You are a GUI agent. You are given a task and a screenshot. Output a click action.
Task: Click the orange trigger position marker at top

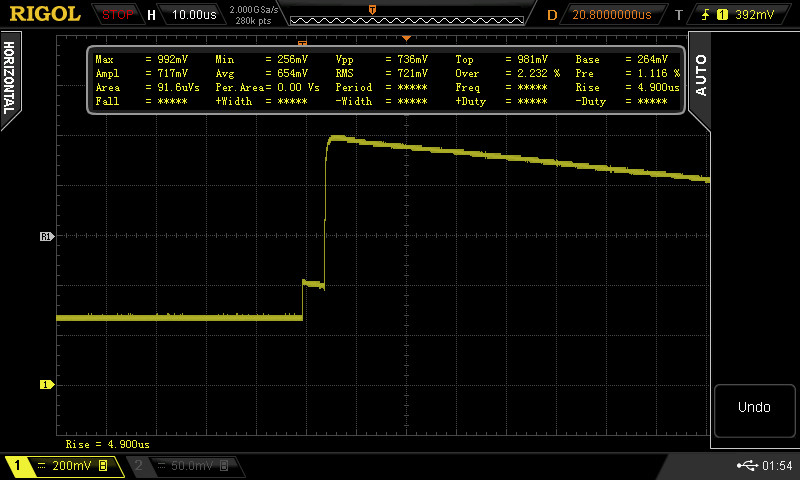[373, 9]
